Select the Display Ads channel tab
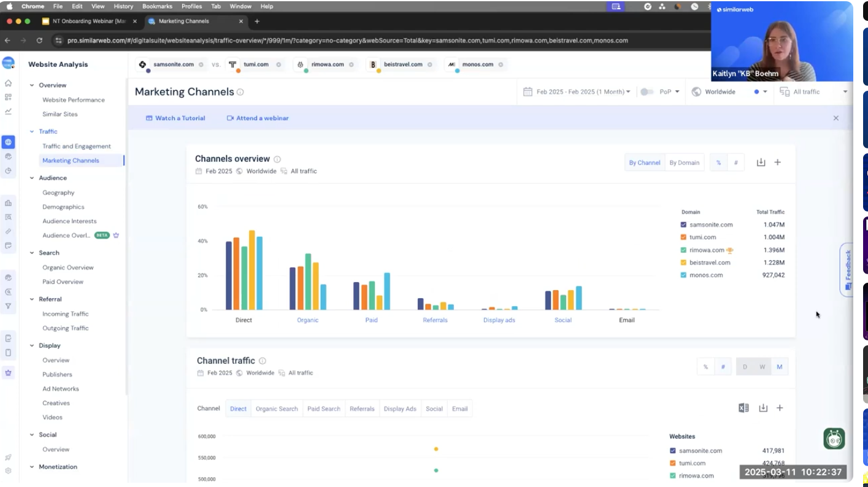868x487 pixels. click(x=400, y=409)
